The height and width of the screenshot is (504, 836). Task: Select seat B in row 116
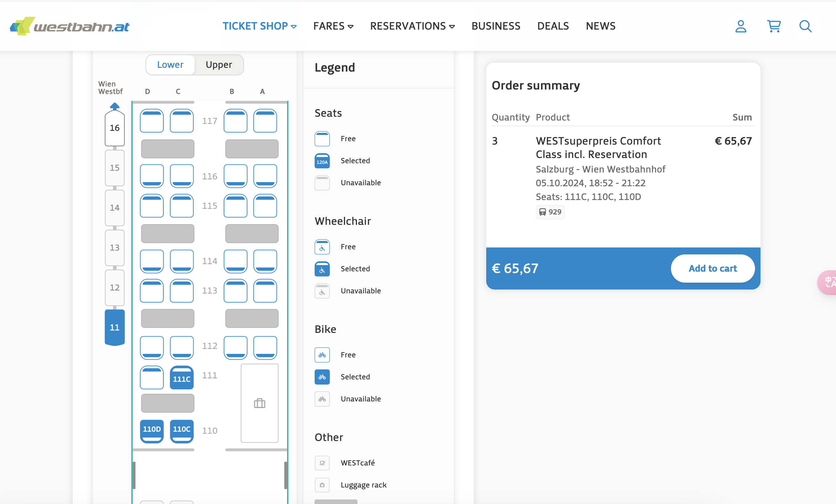235,176
